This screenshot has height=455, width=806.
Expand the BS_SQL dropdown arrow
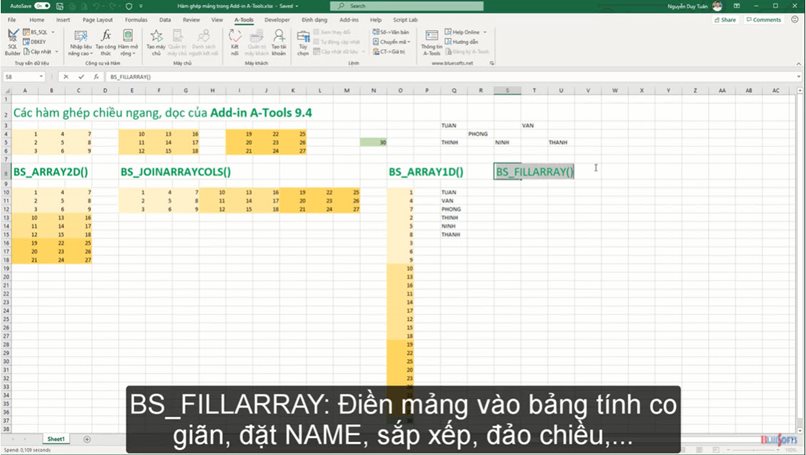click(52, 32)
